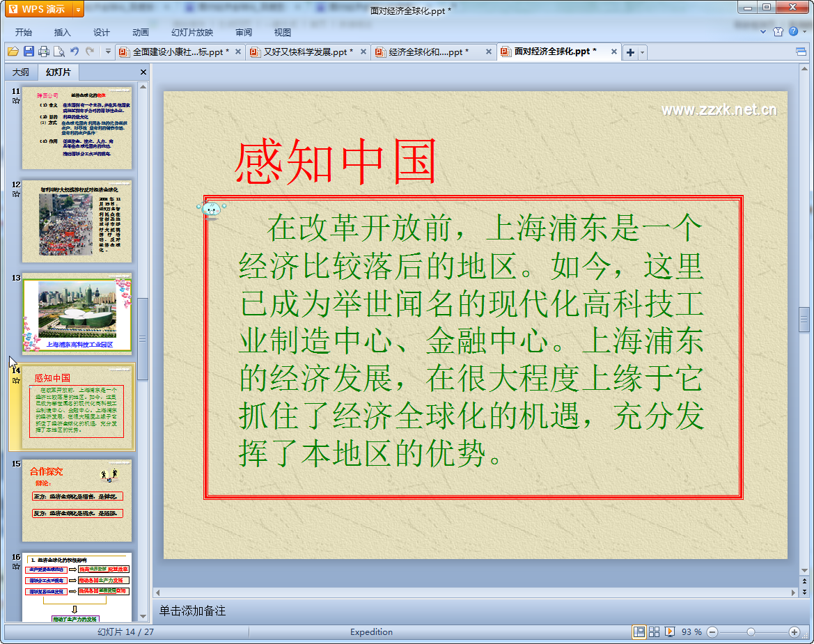Save the presentation with the floppy disk icon
814x644 pixels.
coord(29,52)
